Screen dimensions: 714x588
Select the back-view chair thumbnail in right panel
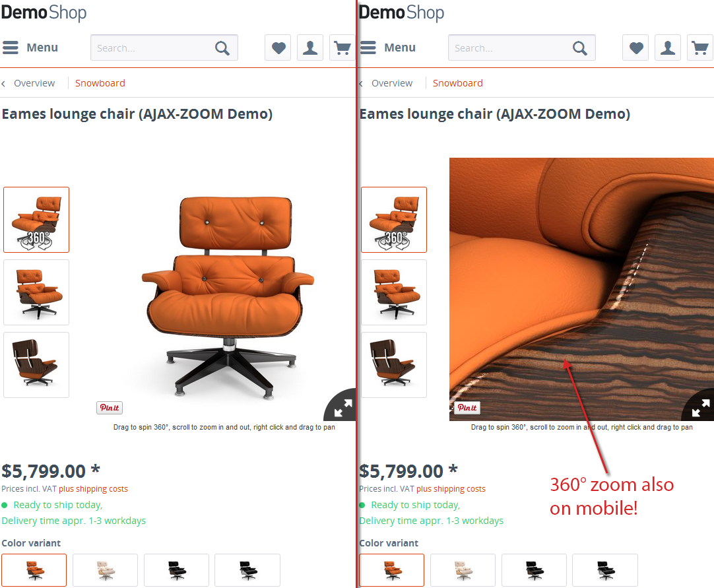[x=394, y=365]
